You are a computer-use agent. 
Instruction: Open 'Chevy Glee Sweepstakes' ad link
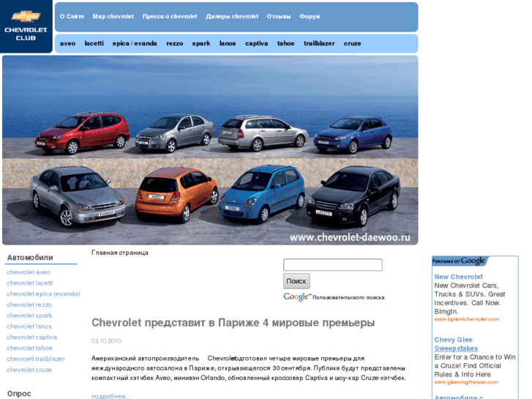456,344
